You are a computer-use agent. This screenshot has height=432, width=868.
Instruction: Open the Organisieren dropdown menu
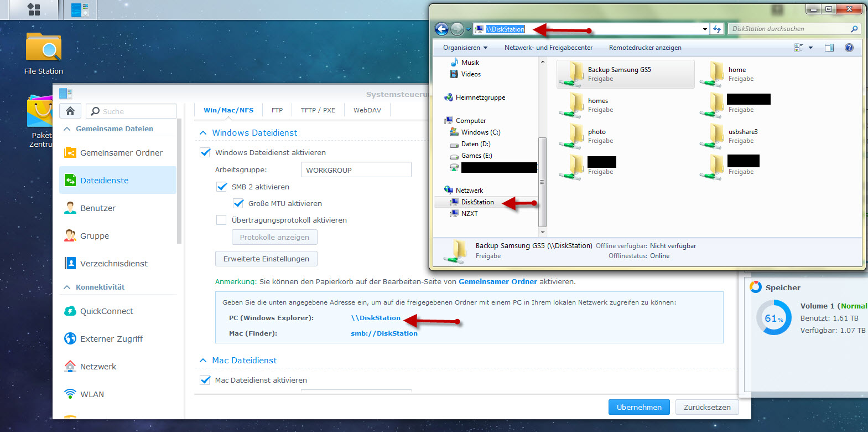pyautogui.click(x=465, y=48)
